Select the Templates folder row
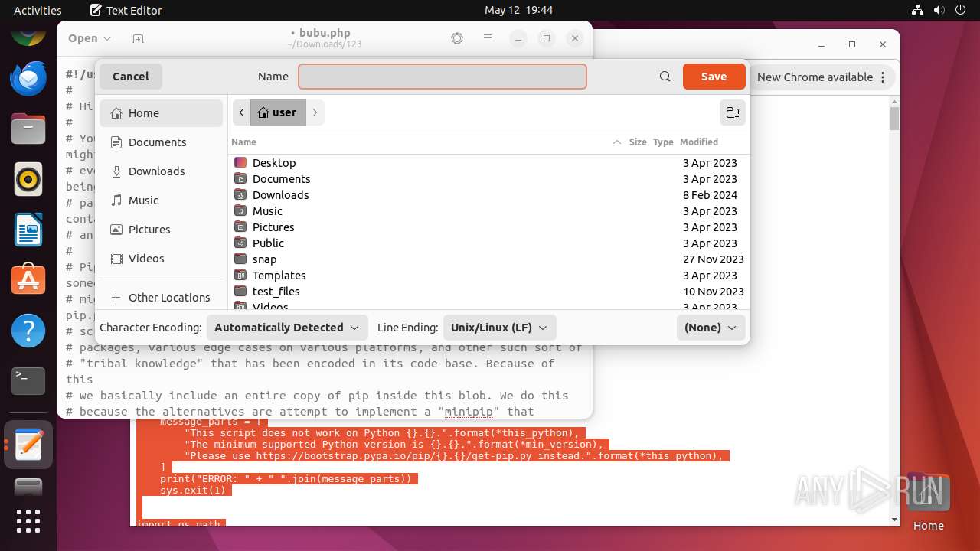Screen dimensions: 980x551 [x=489, y=275]
